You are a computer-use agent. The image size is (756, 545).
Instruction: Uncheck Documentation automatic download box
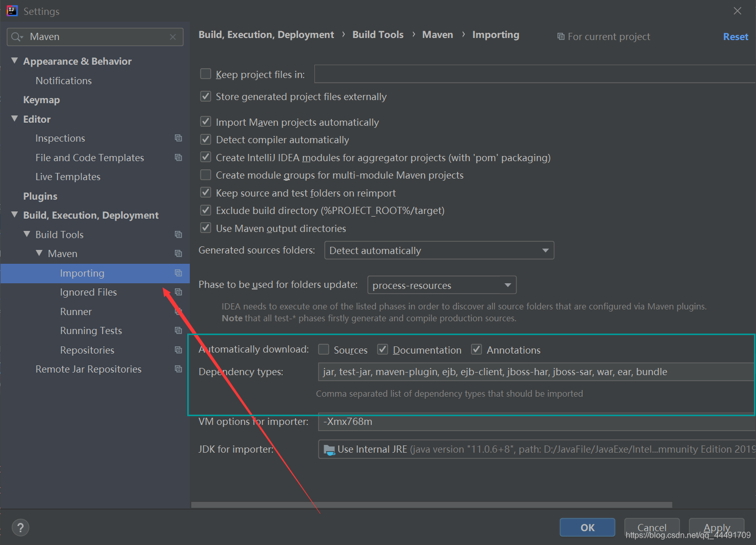[x=383, y=349]
